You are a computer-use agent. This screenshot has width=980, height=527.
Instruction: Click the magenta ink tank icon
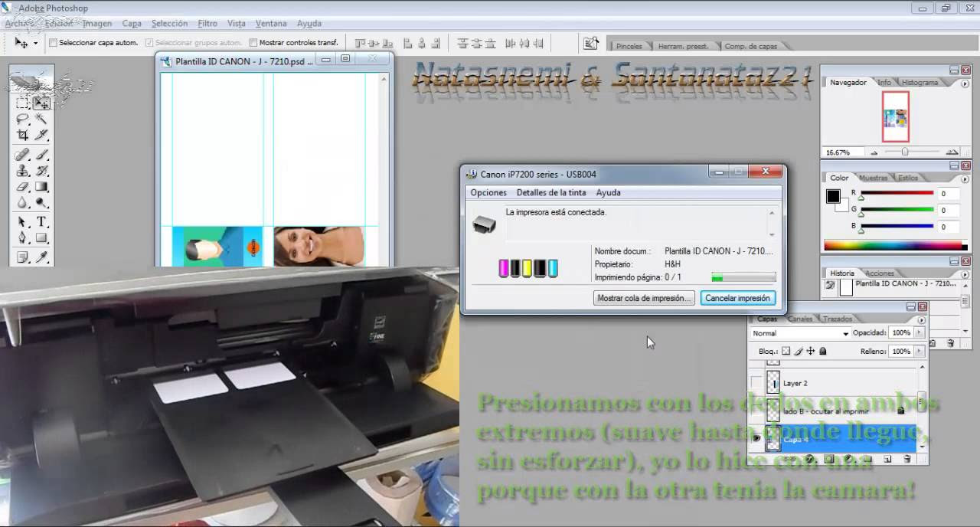pos(504,268)
